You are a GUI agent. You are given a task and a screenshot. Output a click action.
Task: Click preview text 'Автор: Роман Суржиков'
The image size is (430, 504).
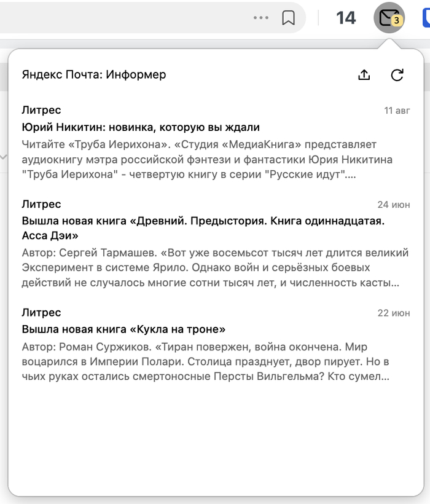(x=206, y=361)
